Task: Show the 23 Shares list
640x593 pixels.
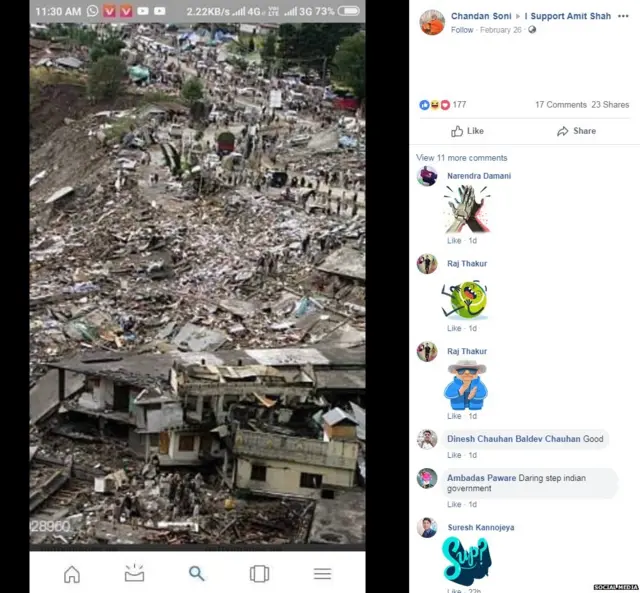Action: tap(610, 105)
